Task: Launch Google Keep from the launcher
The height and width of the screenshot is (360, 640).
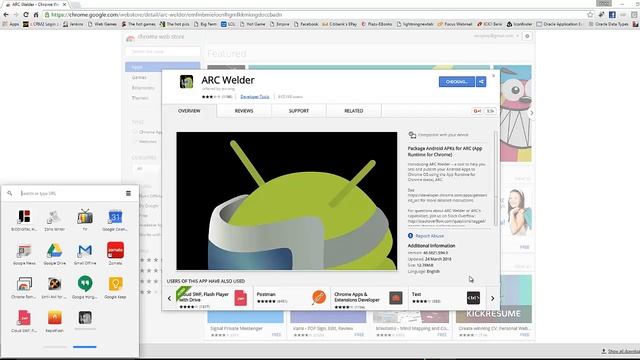Action: [116, 288]
